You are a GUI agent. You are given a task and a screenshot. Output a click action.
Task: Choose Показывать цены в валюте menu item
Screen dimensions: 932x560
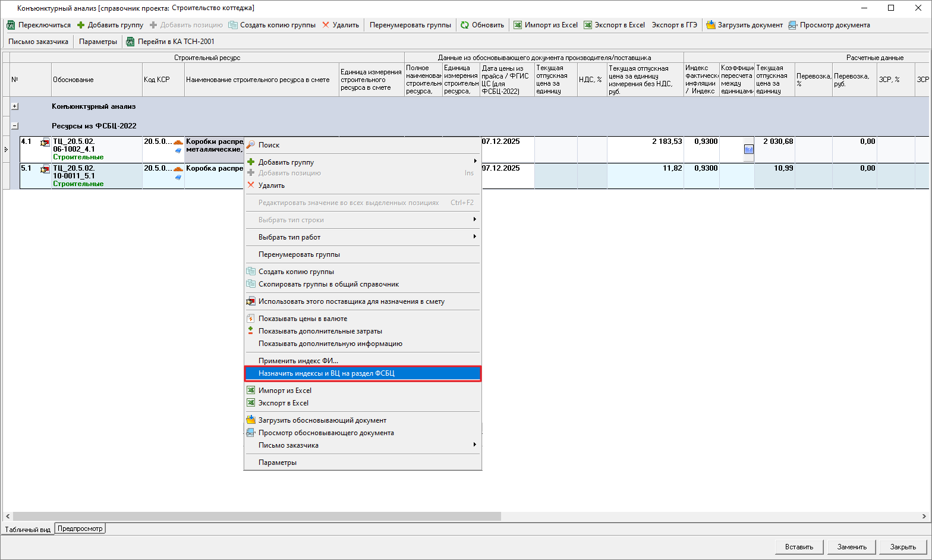(x=303, y=319)
